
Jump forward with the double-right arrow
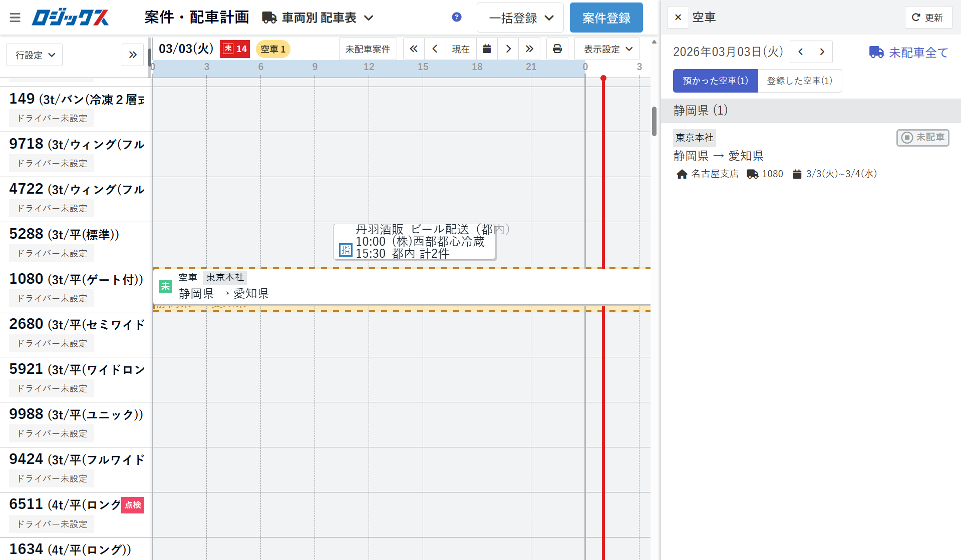(529, 49)
